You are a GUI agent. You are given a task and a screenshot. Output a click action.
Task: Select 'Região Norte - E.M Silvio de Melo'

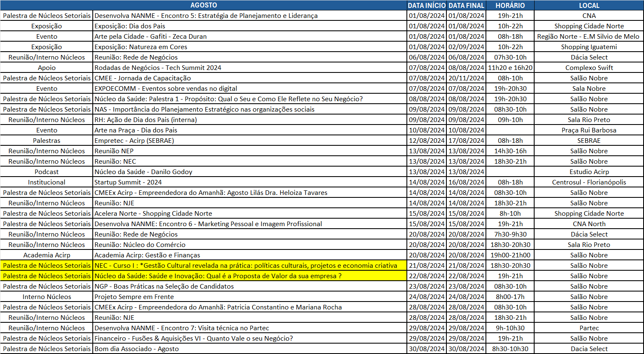pos(589,36)
